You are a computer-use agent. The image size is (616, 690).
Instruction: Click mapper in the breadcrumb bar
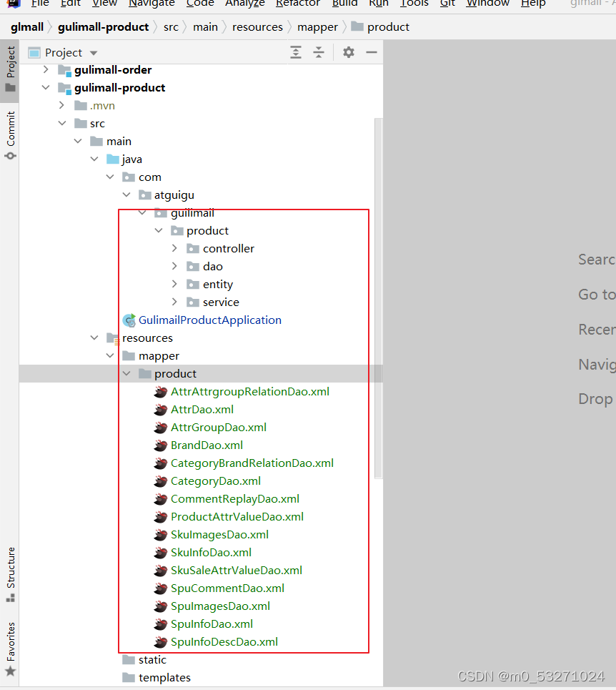(x=317, y=27)
